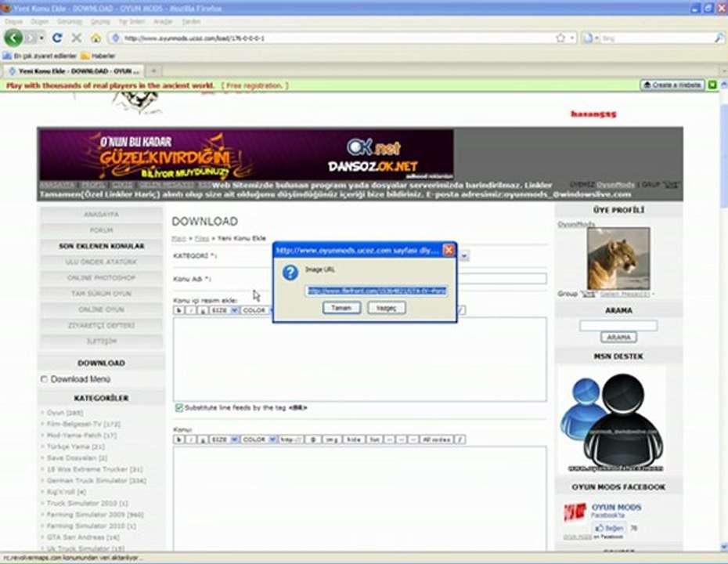The width and height of the screenshot is (728, 564).
Task: Expand the KATEGORİ dropdown arrow
Action: (464, 255)
